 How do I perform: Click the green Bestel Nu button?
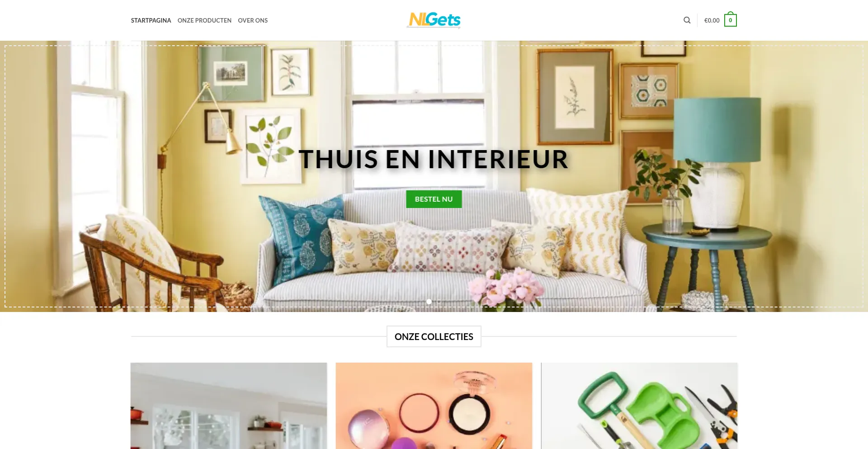coord(434,199)
